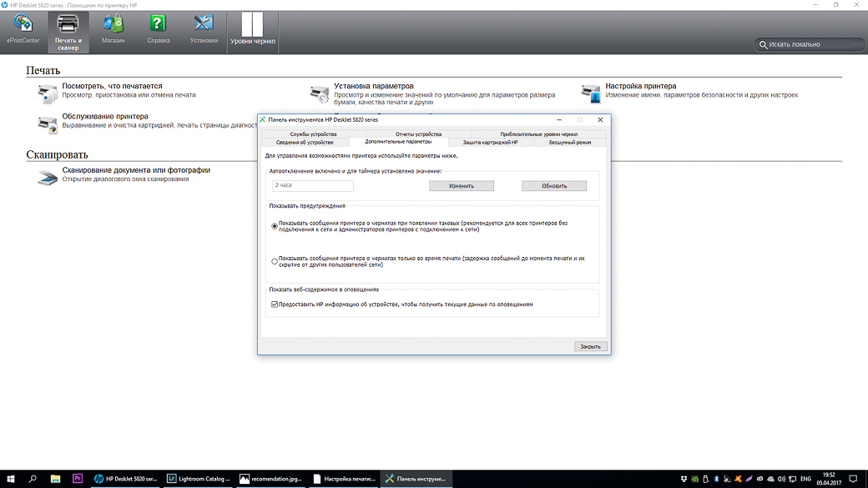Show the Уровни чернил ink levels
This screenshot has width=868, height=488.
click(252, 29)
